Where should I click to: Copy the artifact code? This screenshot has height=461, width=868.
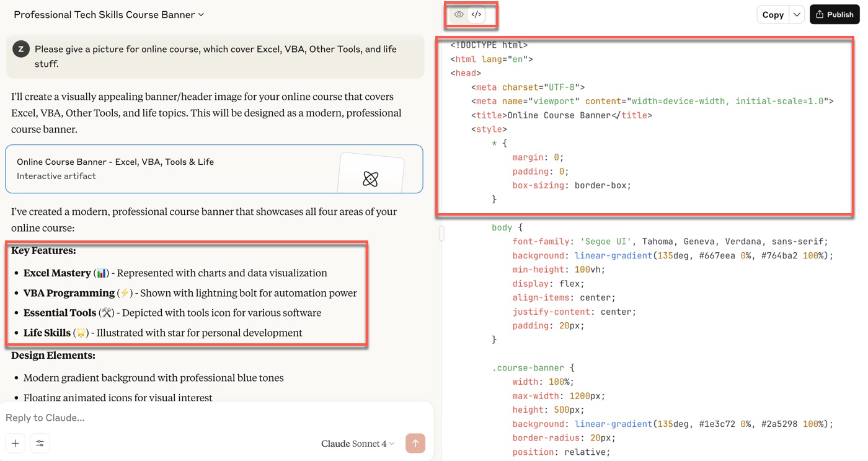pos(773,15)
